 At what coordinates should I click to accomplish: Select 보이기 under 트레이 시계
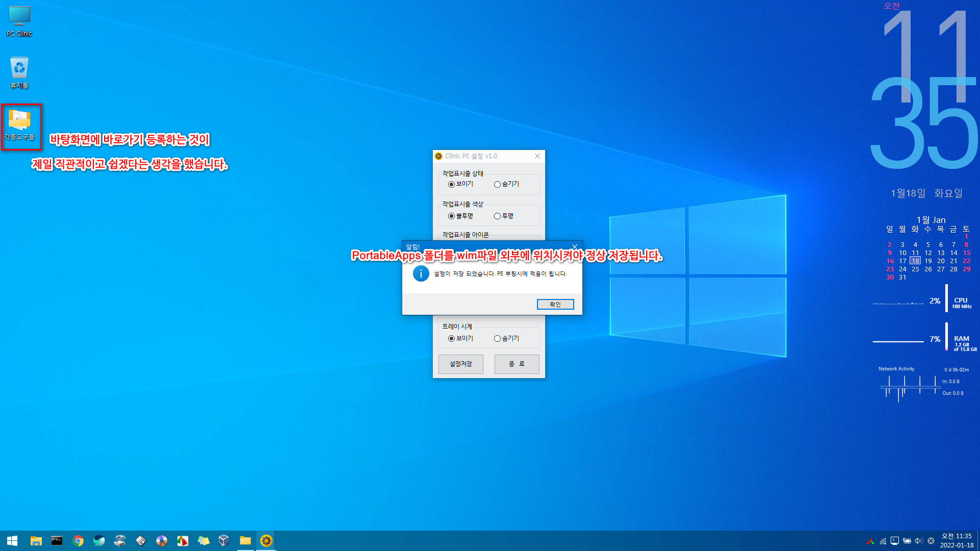point(460,339)
